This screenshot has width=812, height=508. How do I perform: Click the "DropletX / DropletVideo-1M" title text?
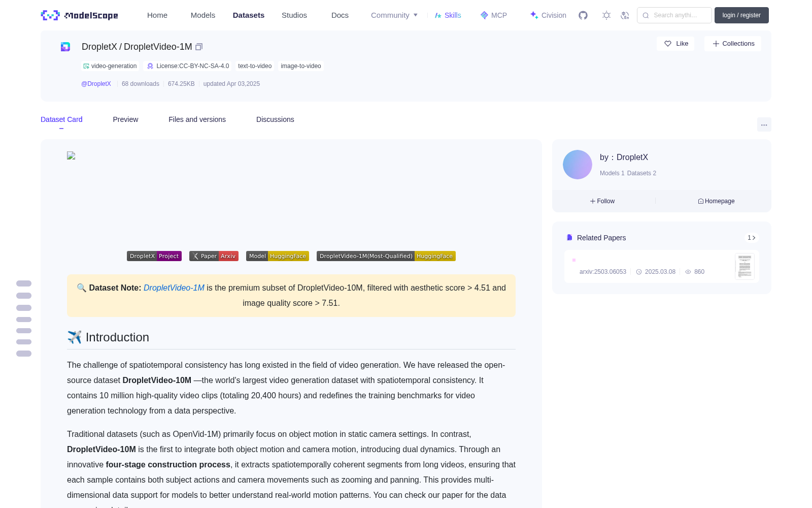[137, 47]
